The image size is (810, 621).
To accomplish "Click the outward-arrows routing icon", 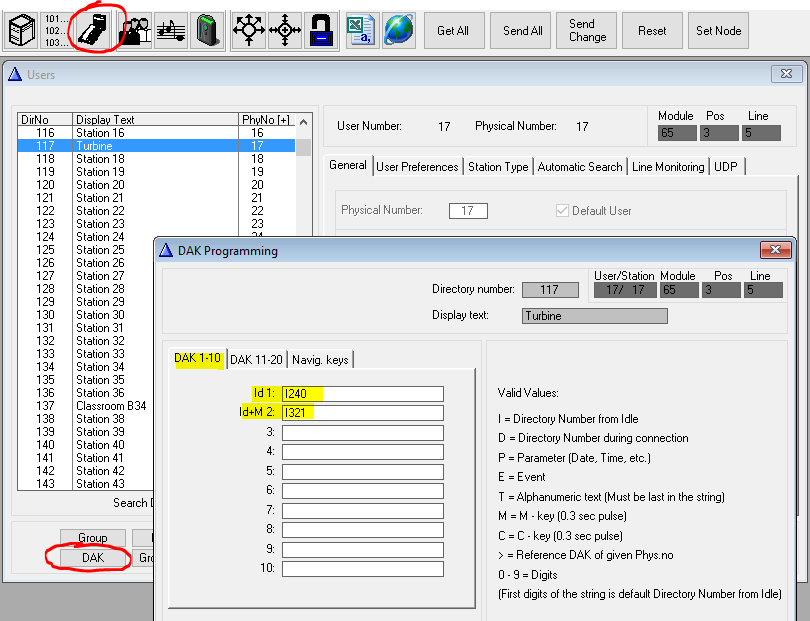I will (x=249, y=30).
